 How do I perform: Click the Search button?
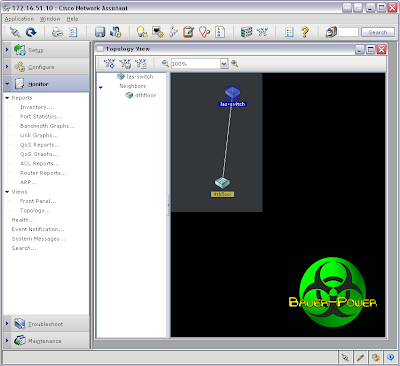coord(378,32)
